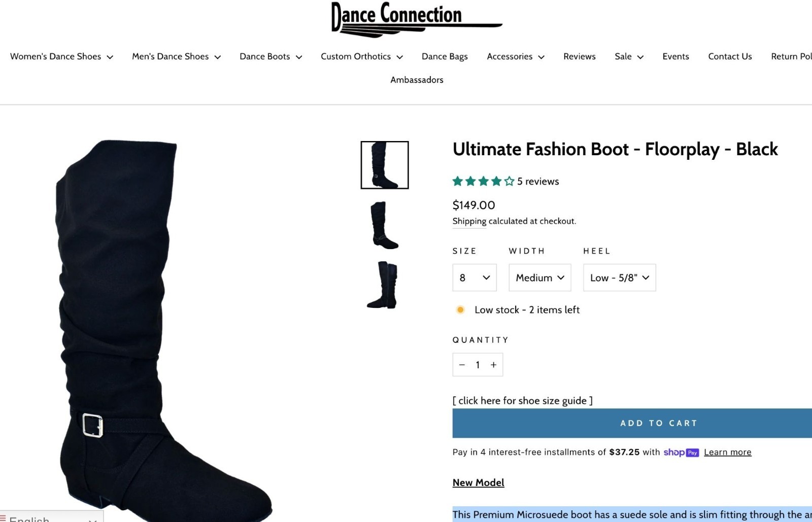
Task: Expand the Women's Dance Shoes menu
Action: (61, 56)
